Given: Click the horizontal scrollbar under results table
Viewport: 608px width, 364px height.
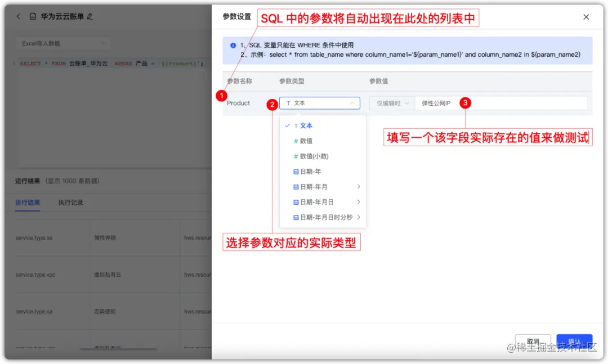Looking at the screenshot, I should click(x=118, y=349).
